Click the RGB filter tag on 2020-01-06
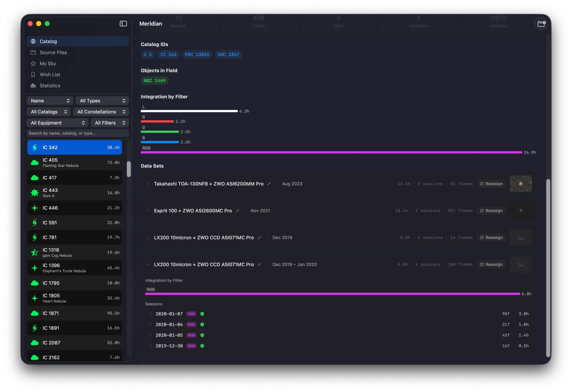The width and height of the screenshot is (572, 392). pos(191,325)
